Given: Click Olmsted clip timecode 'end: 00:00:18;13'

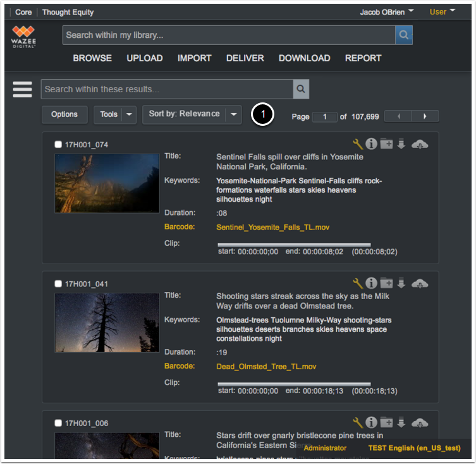Looking at the screenshot, I should tap(314, 391).
